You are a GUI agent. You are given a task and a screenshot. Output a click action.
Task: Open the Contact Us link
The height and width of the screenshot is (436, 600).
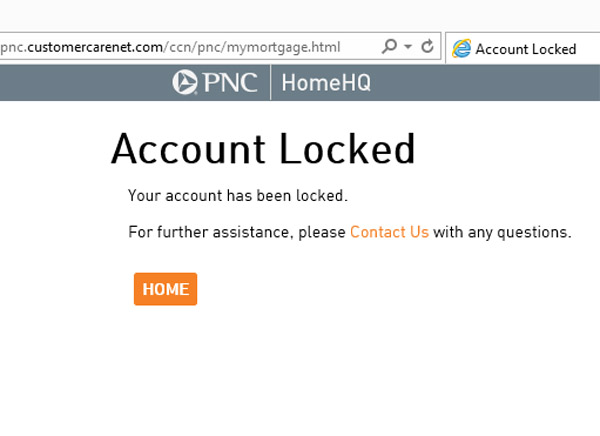click(x=389, y=232)
